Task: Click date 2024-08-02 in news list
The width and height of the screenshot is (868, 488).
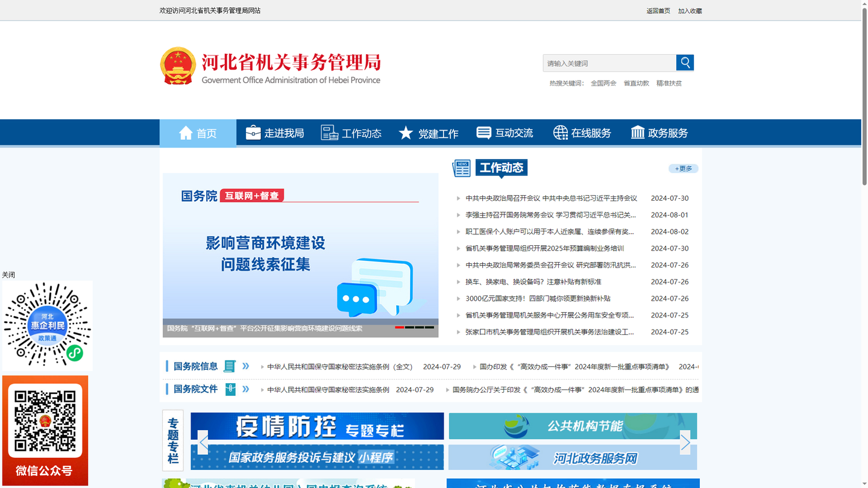Action: (670, 231)
